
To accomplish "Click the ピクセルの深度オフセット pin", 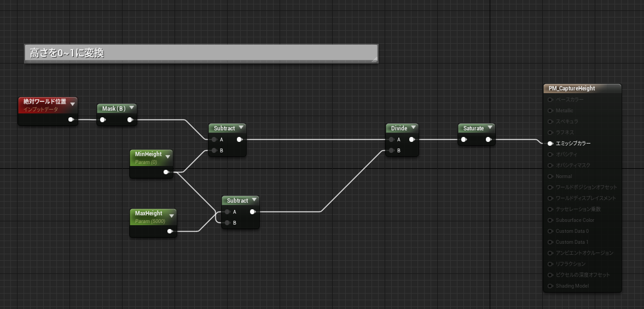I will 550,275.
